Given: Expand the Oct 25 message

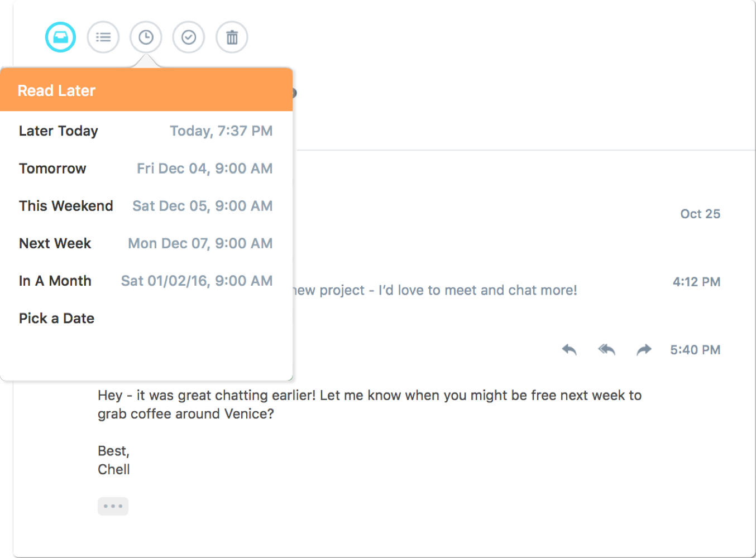Looking at the screenshot, I should tap(700, 214).
